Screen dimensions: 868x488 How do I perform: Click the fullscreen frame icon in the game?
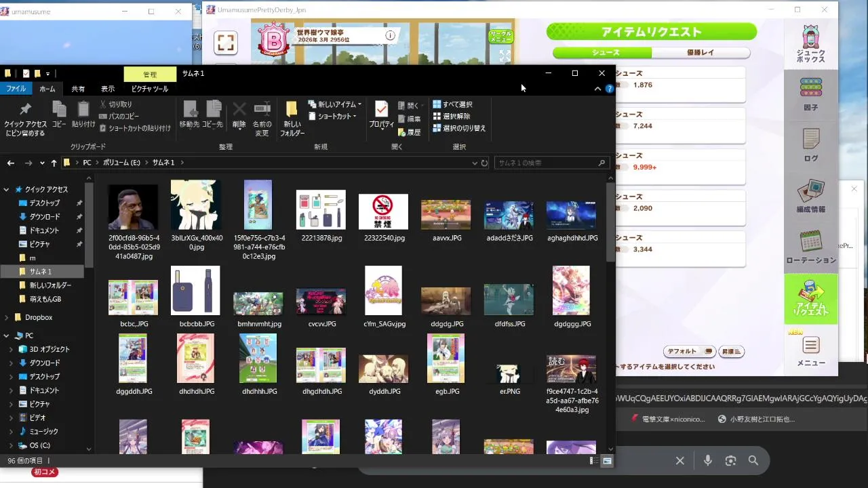pyautogui.click(x=226, y=43)
